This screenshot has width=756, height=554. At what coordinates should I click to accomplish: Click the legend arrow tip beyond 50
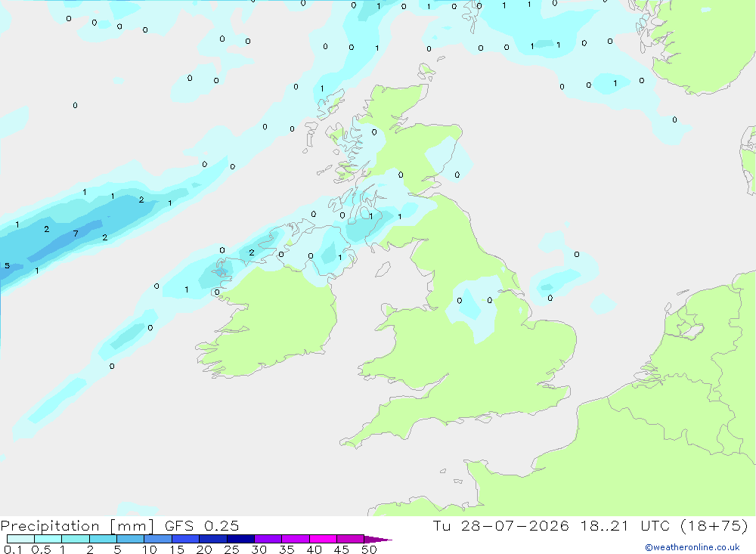[x=378, y=540]
